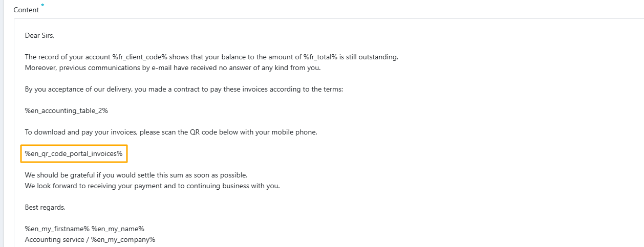This screenshot has width=644, height=247.
Task: Click the highlighted %en_qr_code_portal_invoices% variable
Action: pyautogui.click(x=74, y=153)
